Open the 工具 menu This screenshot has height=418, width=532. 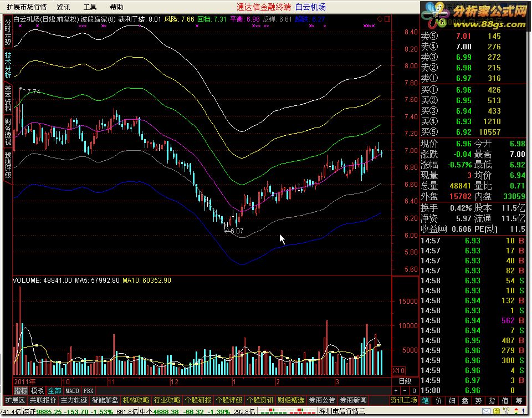[x=90, y=7]
